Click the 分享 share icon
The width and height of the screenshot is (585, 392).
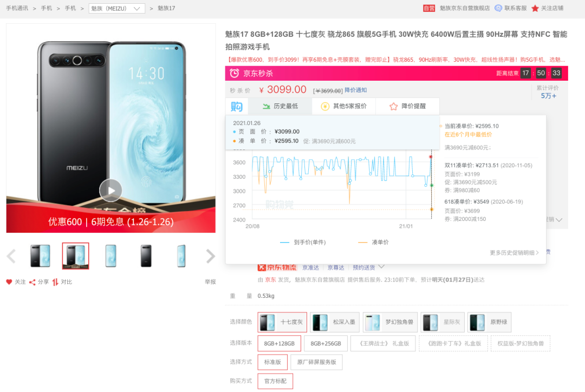[x=32, y=282]
